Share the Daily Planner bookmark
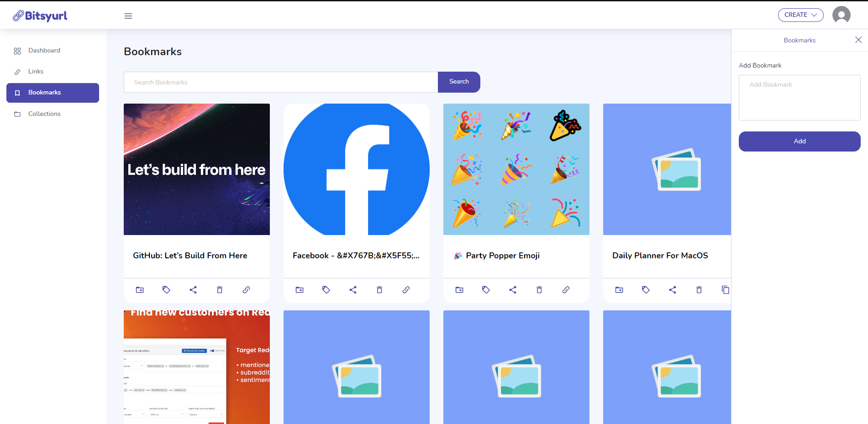Image resolution: width=868 pixels, height=424 pixels. click(673, 290)
